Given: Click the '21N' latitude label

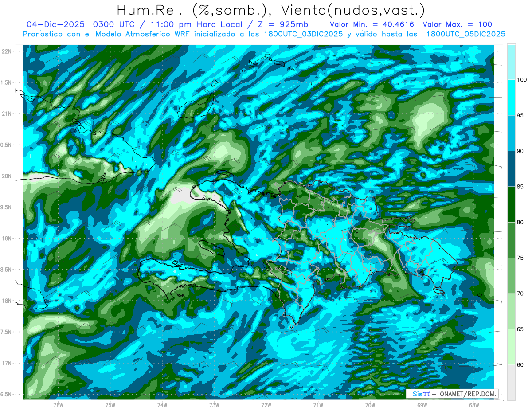Looking at the screenshot, I should (x=8, y=114).
